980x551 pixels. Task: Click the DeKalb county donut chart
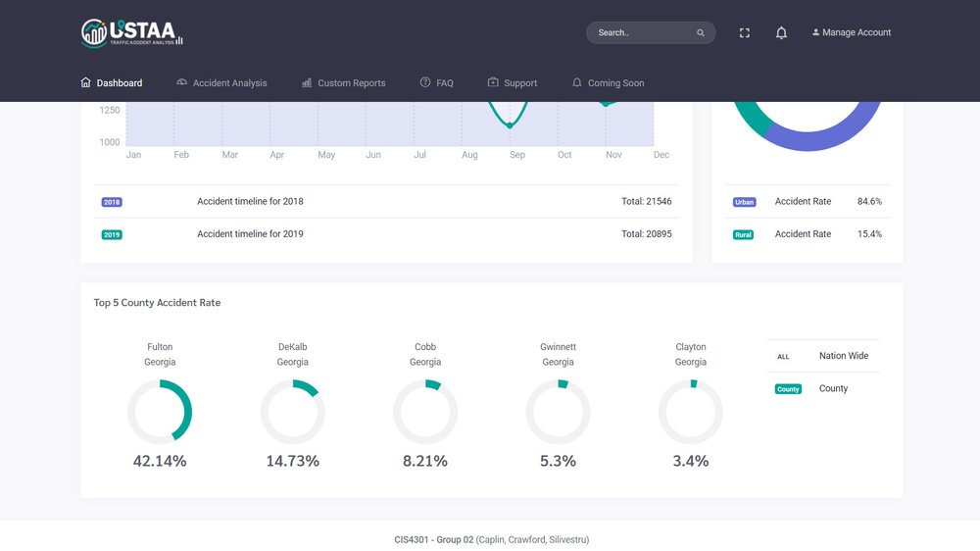(292, 412)
